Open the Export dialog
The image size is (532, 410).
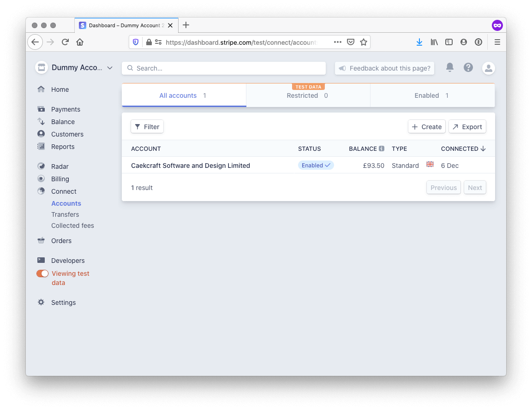coord(467,126)
